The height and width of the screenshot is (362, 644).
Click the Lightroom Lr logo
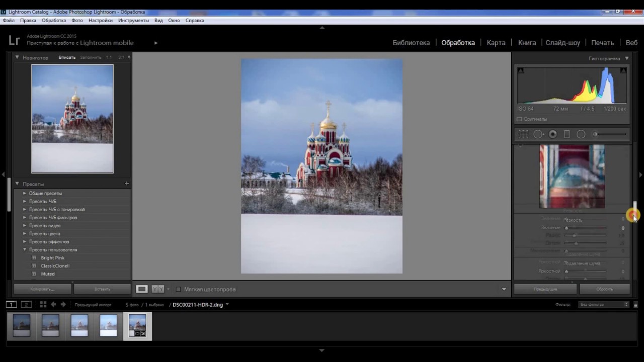click(x=14, y=40)
